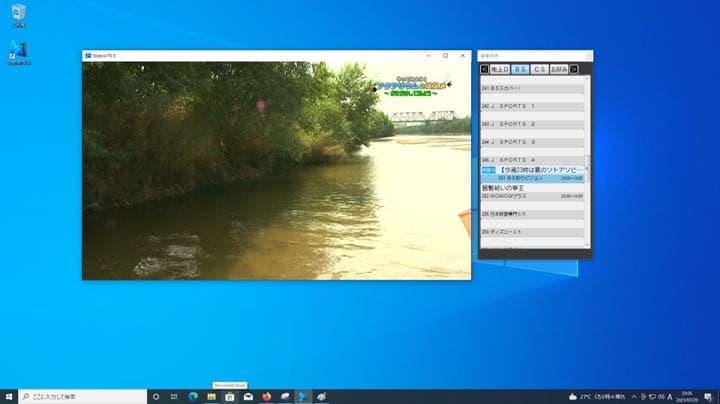
Task: Open the お好み favorites tab
Action: 559,69
